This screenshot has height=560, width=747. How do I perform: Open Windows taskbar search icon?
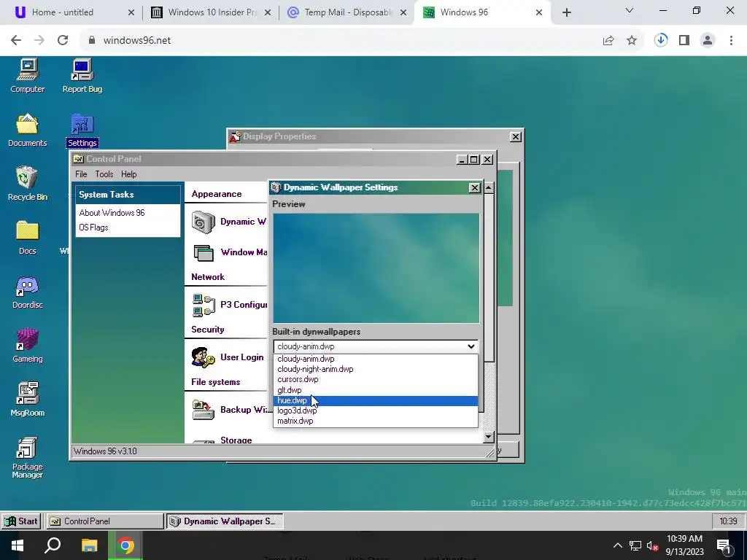tap(53, 545)
